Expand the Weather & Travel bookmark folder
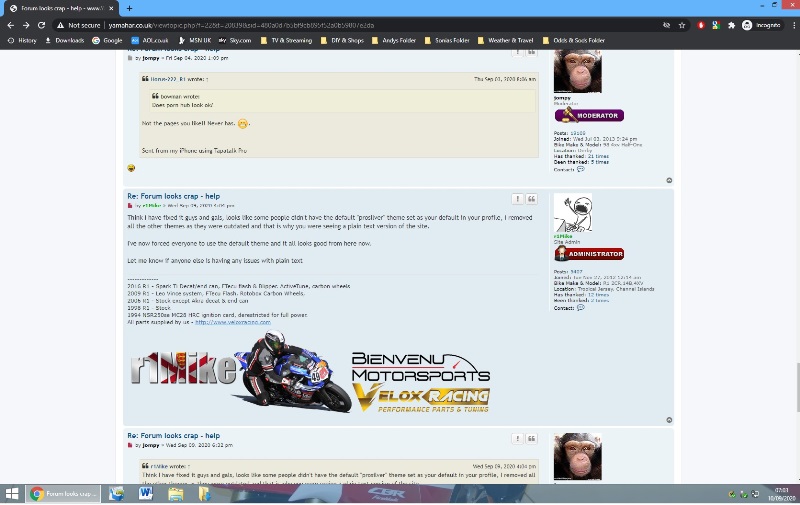Viewport: 800px width, 505px height. (505, 40)
